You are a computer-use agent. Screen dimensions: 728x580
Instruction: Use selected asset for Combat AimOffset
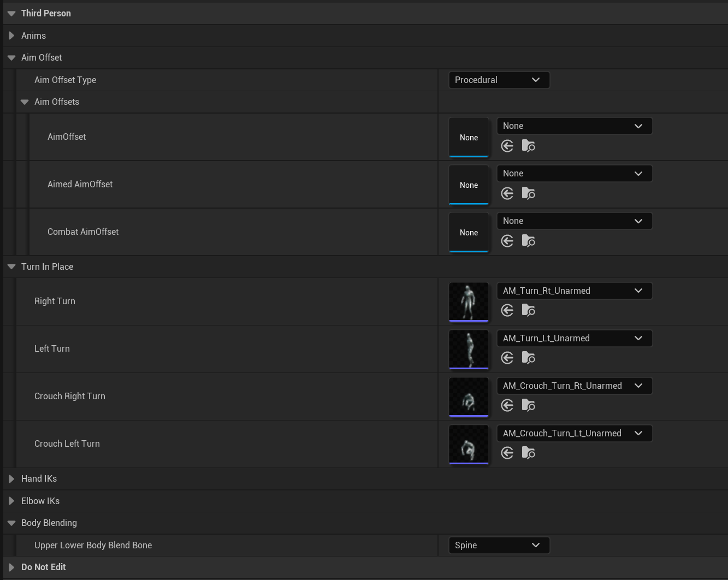tap(507, 241)
